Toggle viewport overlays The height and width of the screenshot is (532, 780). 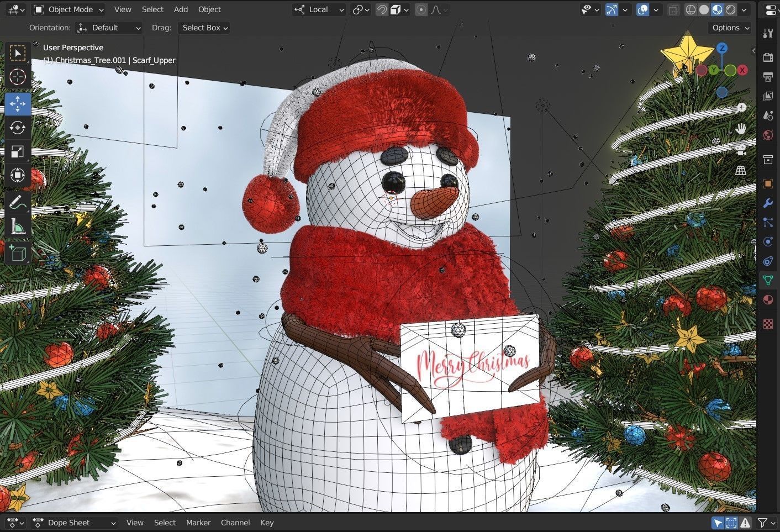pos(642,9)
